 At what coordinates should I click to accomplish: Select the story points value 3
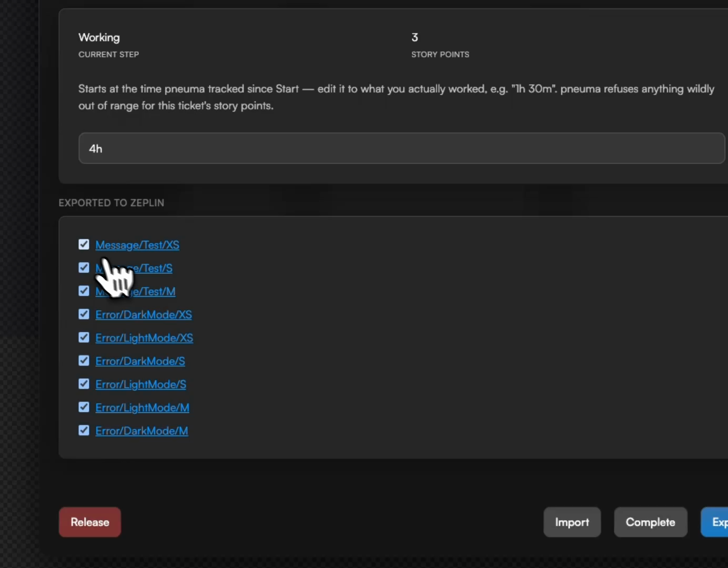[414, 37]
